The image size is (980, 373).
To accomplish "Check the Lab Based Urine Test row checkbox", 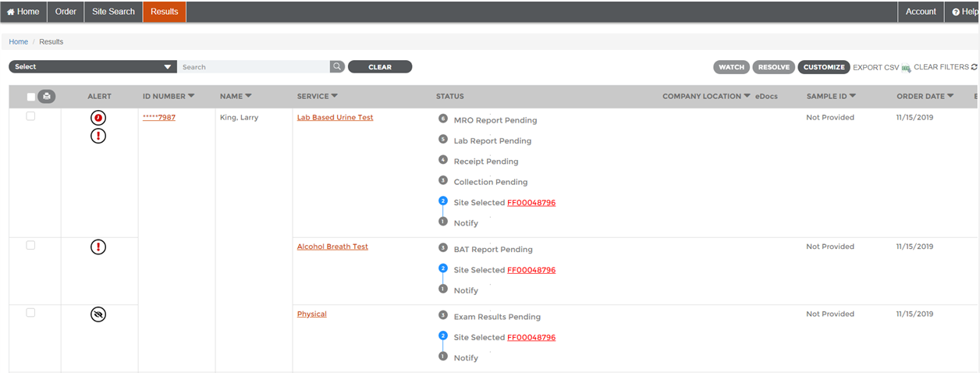I will coord(31,116).
